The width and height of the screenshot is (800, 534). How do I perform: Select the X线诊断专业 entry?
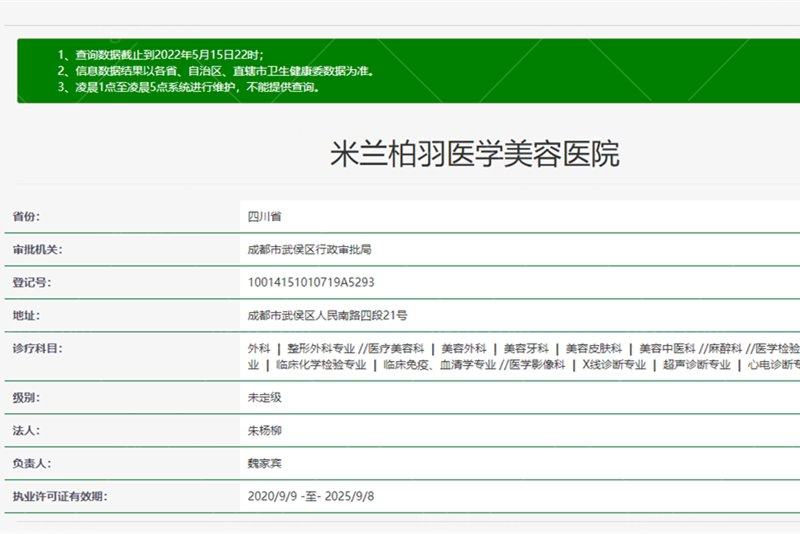(x=614, y=365)
